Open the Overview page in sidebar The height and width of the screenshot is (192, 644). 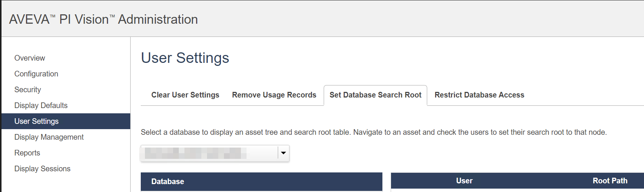click(x=30, y=58)
